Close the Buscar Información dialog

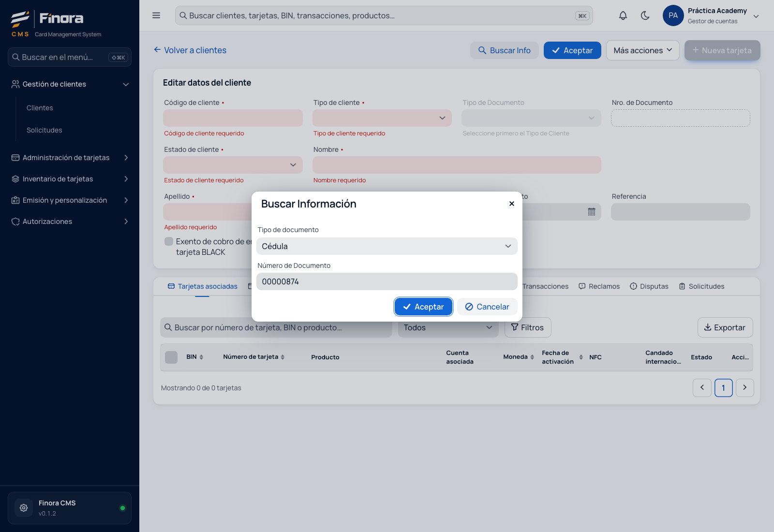tap(511, 204)
